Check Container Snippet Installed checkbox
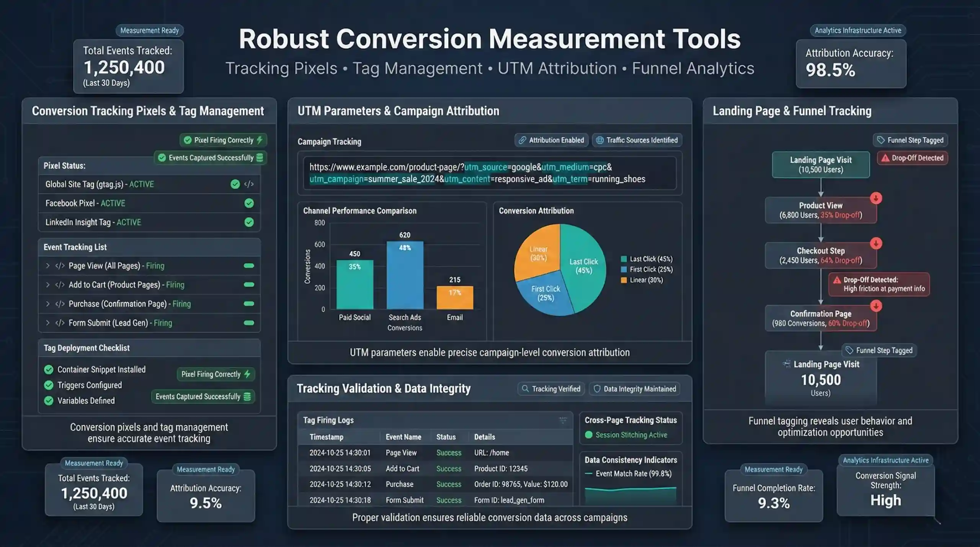 [x=49, y=369]
